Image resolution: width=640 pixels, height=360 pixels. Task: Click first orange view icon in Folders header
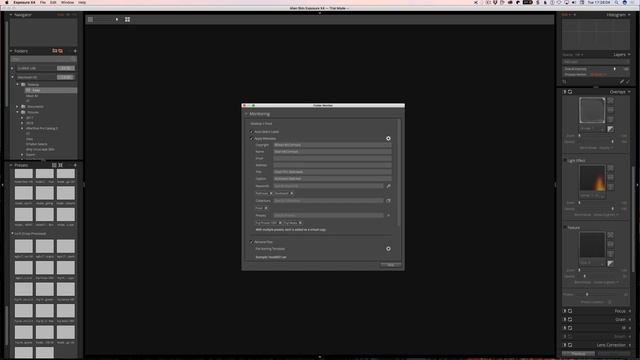tap(54, 51)
